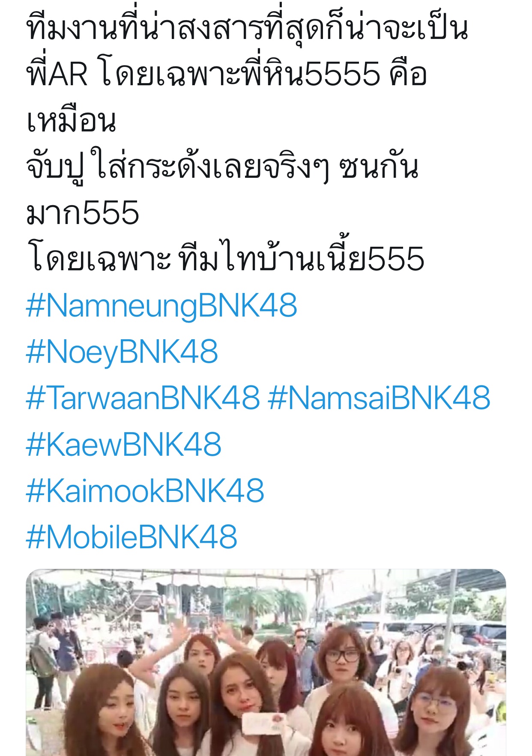Tap the #NoeyBNK48 hashtag link
532x756 pixels.
(122, 352)
